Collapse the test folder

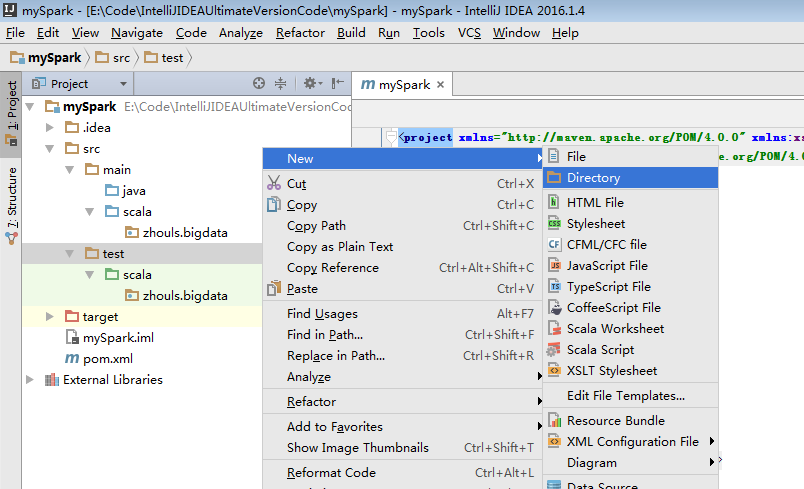coord(70,254)
